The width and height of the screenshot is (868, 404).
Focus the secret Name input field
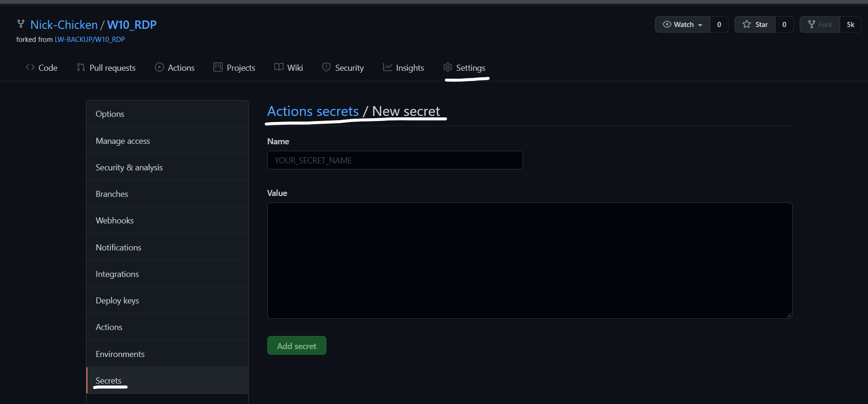(395, 160)
